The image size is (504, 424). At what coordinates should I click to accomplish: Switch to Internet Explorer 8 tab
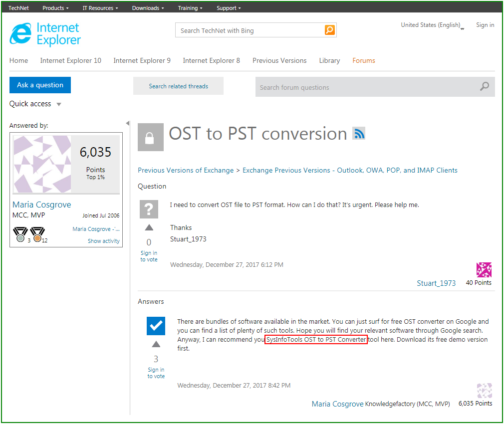(212, 60)
